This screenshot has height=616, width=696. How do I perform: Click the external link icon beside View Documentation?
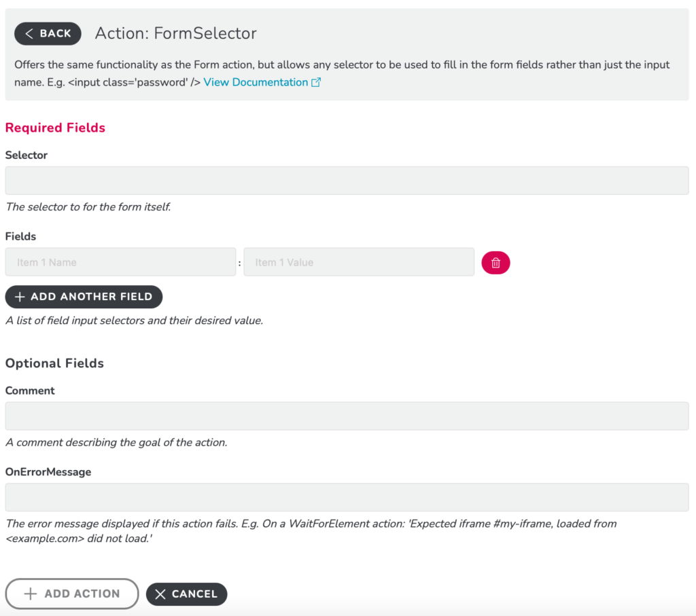click(x=315, y=82)
